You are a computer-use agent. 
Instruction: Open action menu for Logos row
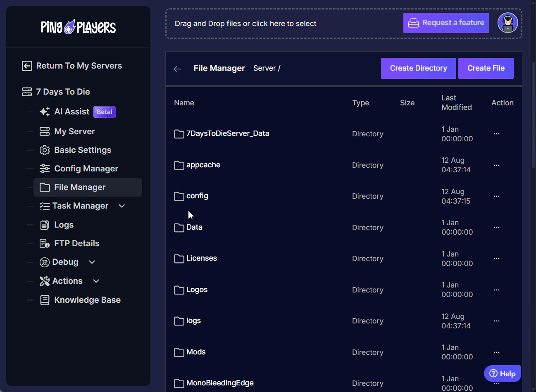click(497, 290)
